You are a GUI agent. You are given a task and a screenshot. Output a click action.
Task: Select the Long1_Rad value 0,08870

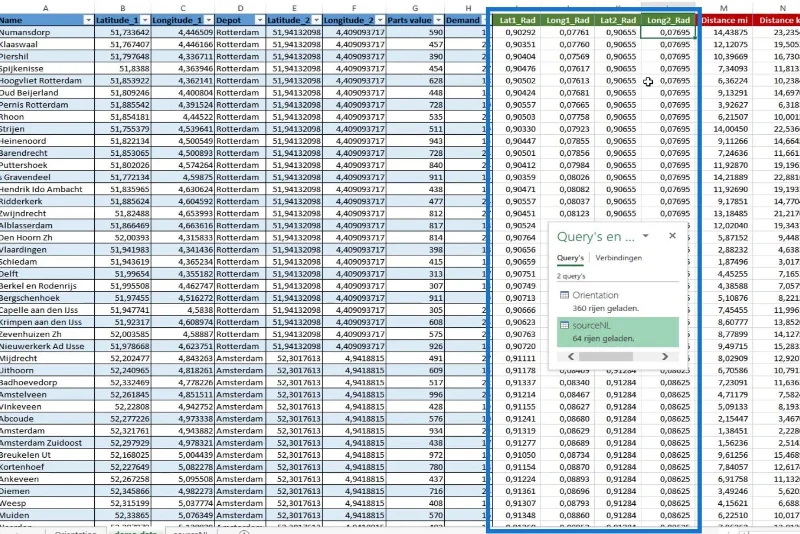coord(567,467)
